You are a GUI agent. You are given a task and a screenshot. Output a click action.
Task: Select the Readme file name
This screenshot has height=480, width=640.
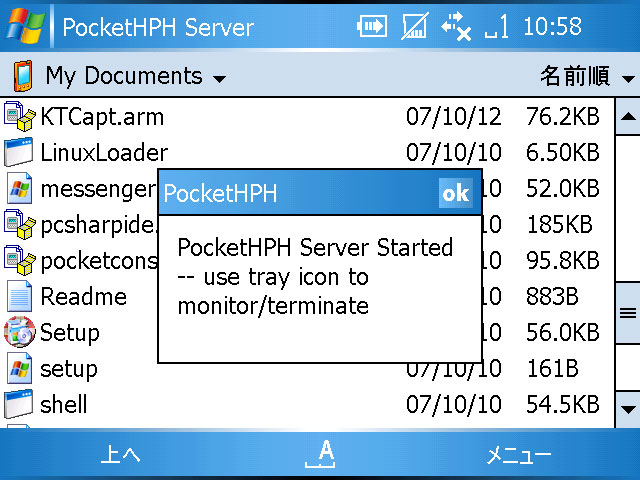click(84, 296)
